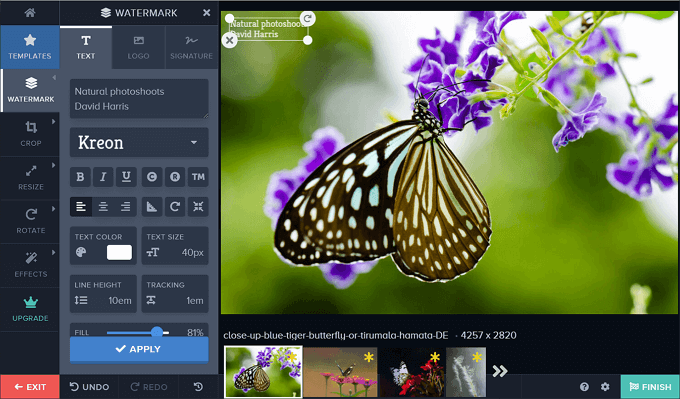Click the Undo button
Image resolution: width=680 pixels, height=399 pixels.
(x=89, y=387)
